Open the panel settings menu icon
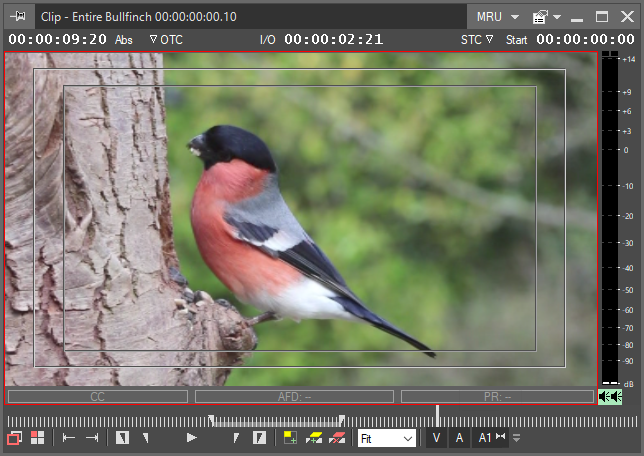The height and width of the screenshot is (456, 644). pos(543,17)
